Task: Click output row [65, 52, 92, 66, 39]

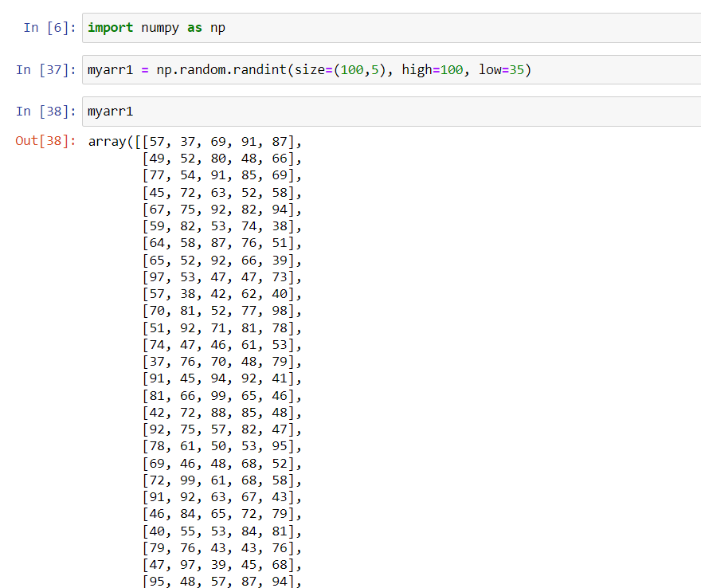Action: coord(221,261)
